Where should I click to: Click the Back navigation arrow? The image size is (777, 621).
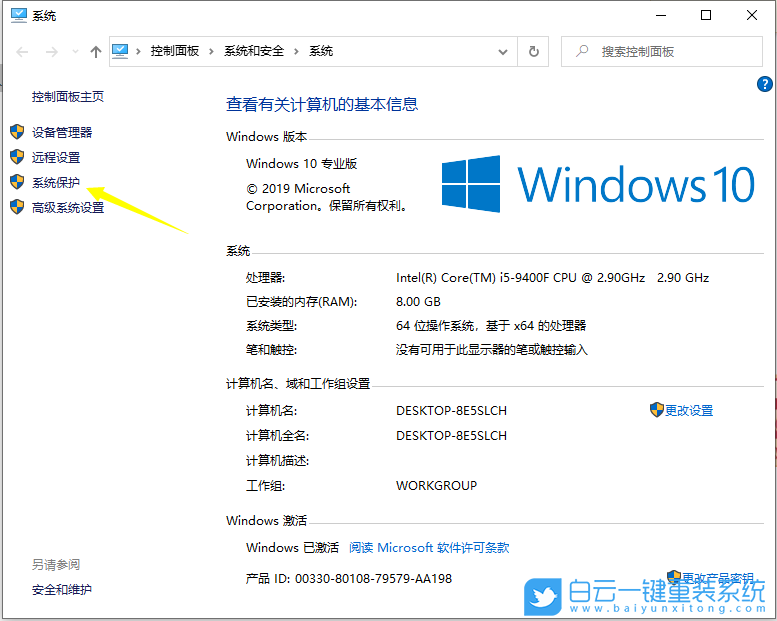coord(22,52)
